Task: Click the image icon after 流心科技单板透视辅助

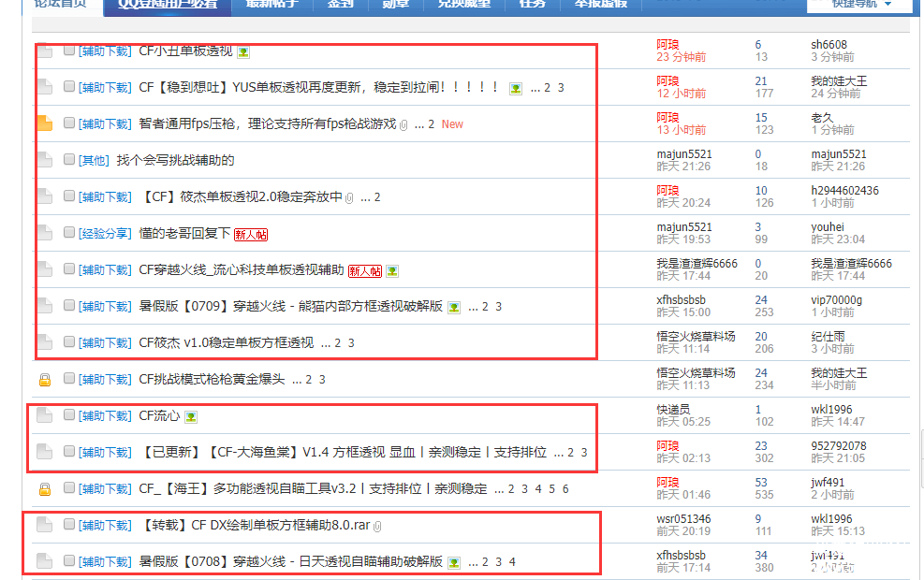Action: (x=392, y=271)
